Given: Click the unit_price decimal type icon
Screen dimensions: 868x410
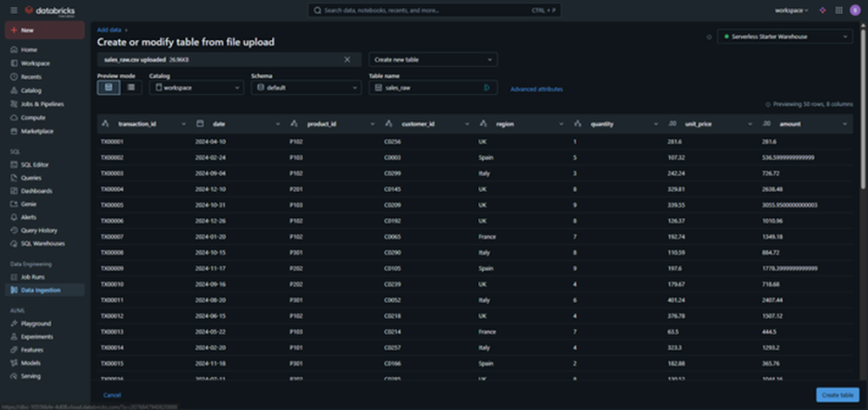Looking at the screenshot, I should point(673,124).
